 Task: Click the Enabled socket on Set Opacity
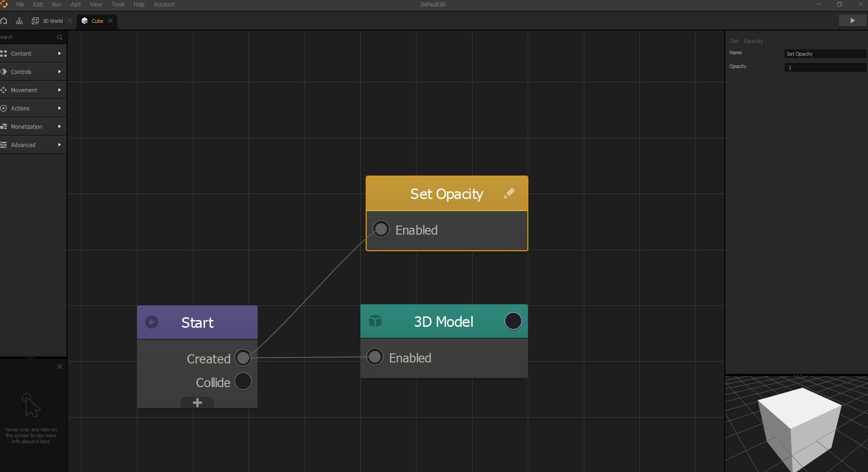tap(381, 229)
